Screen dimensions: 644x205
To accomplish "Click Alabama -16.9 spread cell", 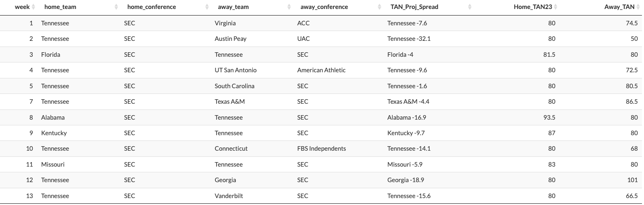I will click(407, 118).
